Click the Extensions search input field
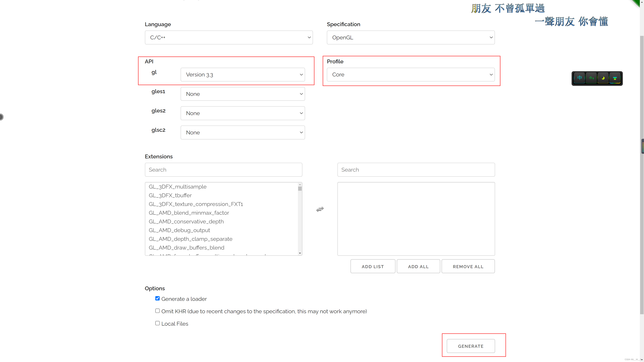This screenshot has height=362, width=644. [x=223, y=170]
